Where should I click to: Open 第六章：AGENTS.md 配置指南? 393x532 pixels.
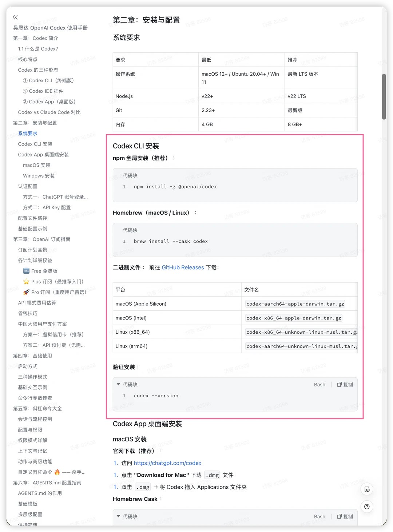point(47,483)
